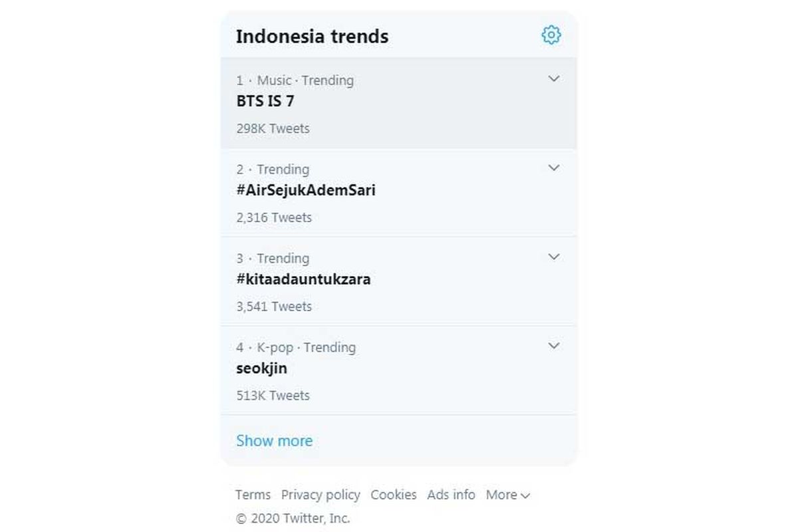798x532 pixels.
Task: Select the #AirSejukAdemSari hashtag title
Action: (x=306, y=190)
